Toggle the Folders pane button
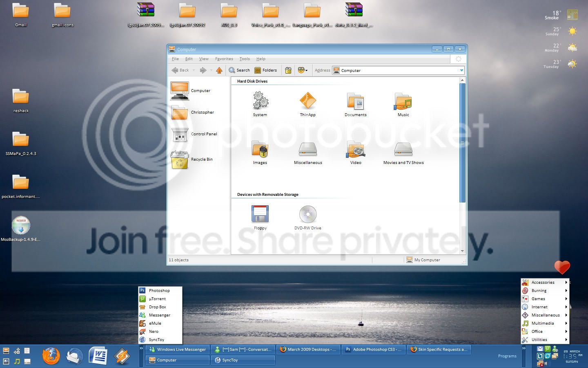 pos(265,70)
